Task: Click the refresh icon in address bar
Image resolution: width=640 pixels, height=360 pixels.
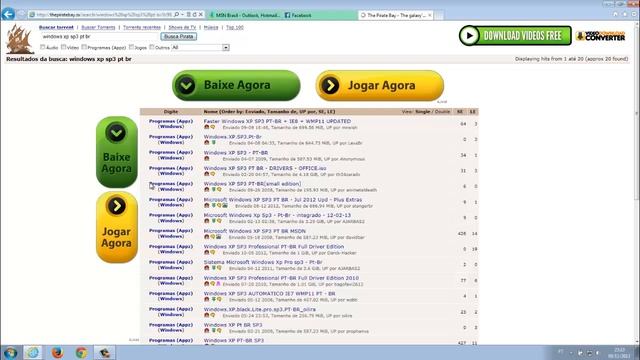Action: [195, 15]
